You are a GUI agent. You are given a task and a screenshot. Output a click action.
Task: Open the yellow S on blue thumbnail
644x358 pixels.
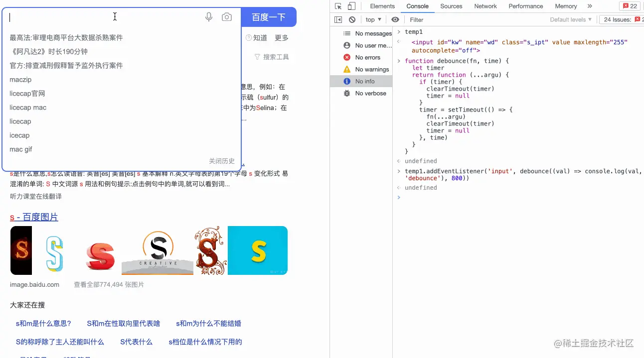(258, 250)
